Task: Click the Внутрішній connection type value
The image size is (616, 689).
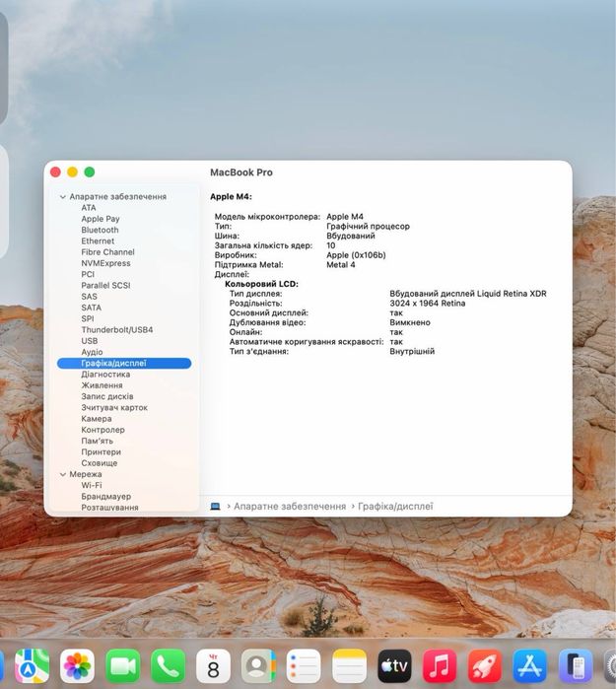Action: coord(412,352)
